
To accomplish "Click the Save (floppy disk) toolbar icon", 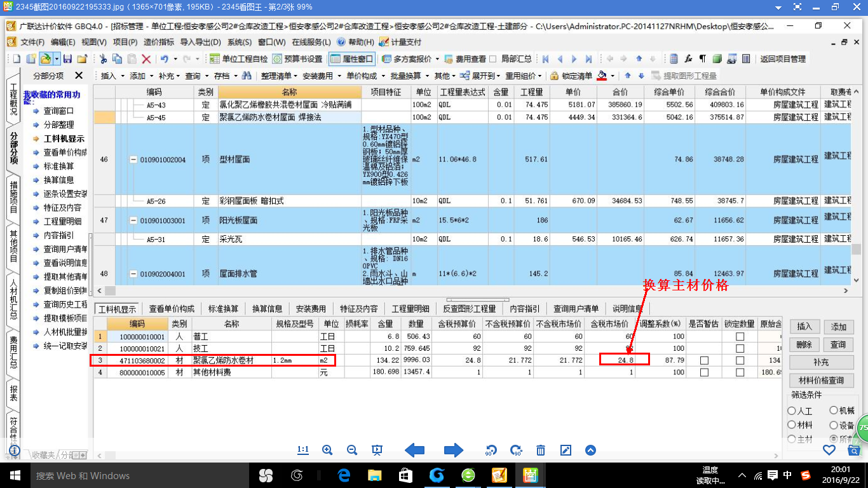I will point(69,58).
